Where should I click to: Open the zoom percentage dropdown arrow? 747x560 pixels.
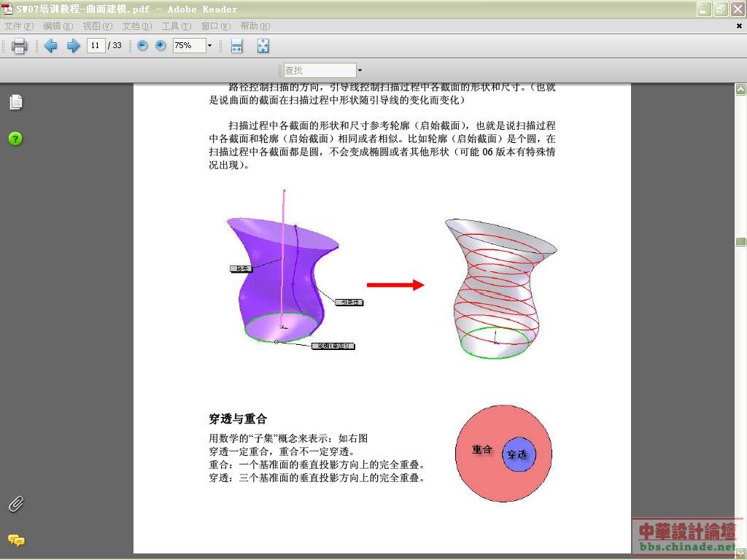[x=209, y=46]
